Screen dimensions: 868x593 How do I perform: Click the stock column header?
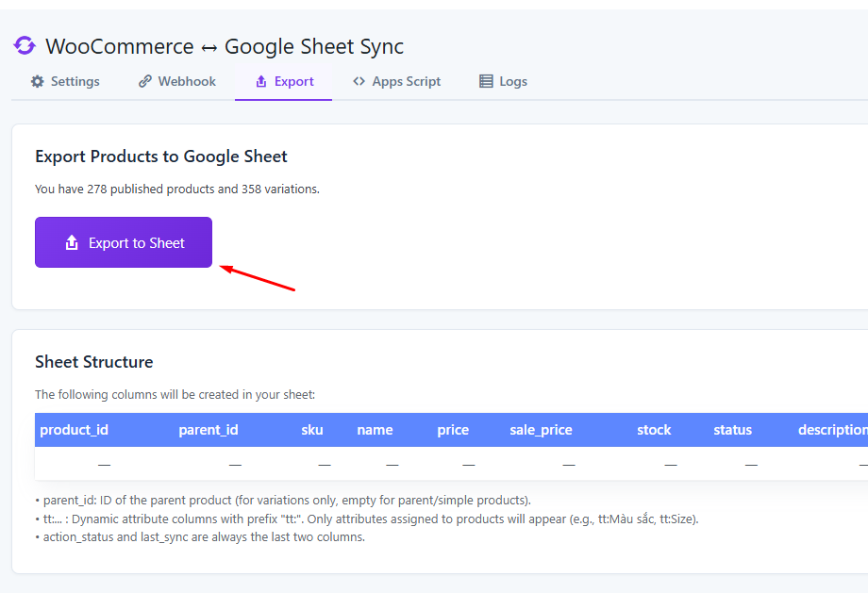pyautogui.click(x=654, y=430)
